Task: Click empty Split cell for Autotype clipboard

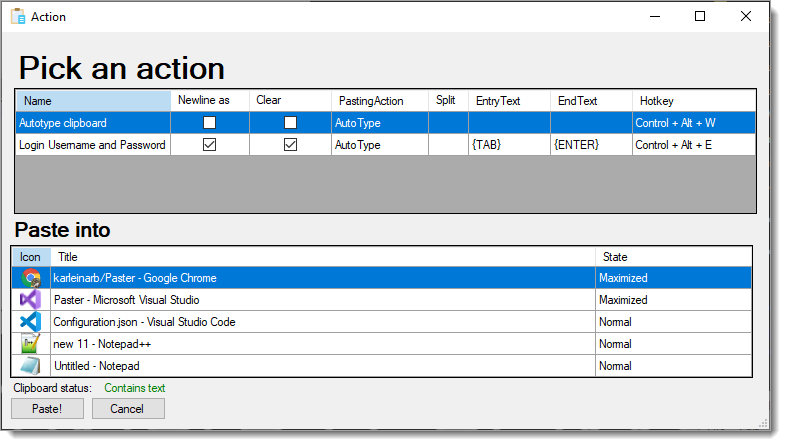Action: pos(449,123)
